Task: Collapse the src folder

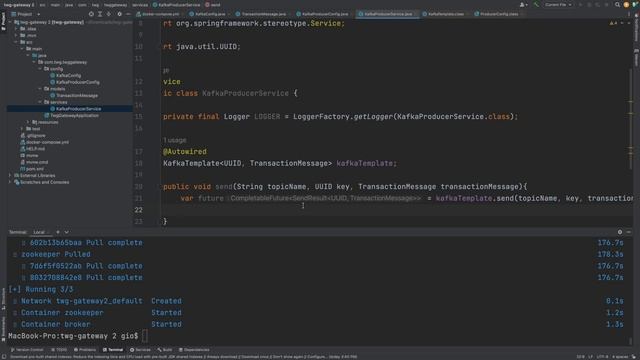Action: coord(16,42)
